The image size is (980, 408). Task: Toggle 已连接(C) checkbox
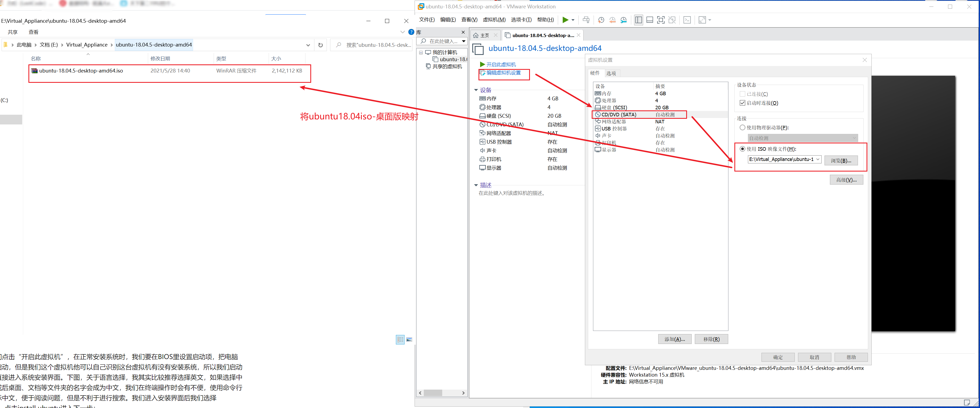click(742, 94)
